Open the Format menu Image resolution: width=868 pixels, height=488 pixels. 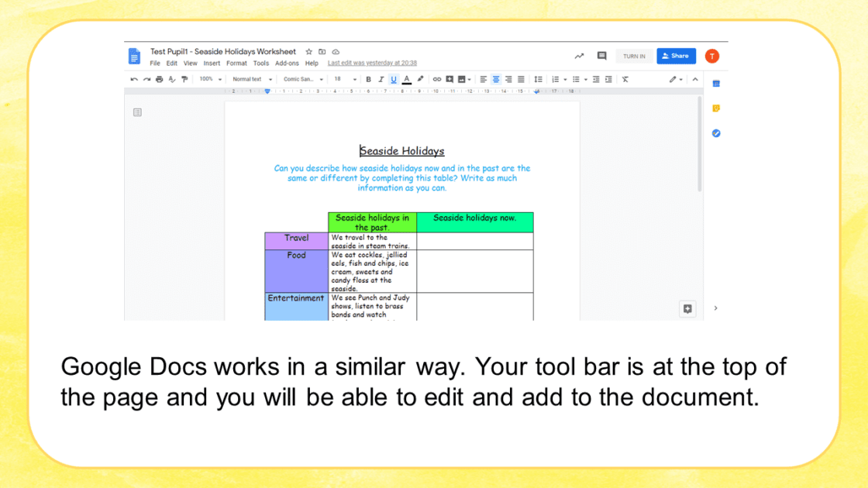click(x=236, y=64)
